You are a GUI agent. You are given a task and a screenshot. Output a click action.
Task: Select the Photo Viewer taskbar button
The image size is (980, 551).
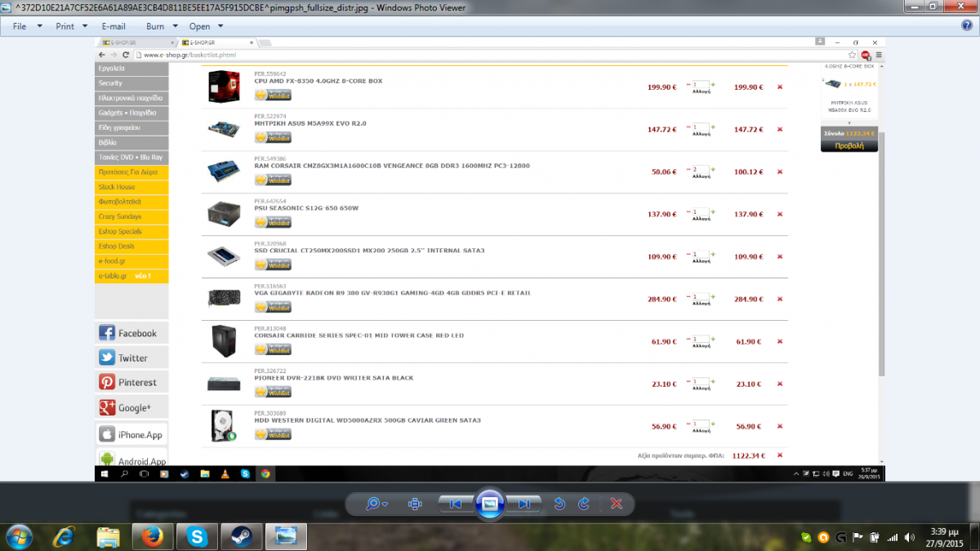(x=286, y=536)
